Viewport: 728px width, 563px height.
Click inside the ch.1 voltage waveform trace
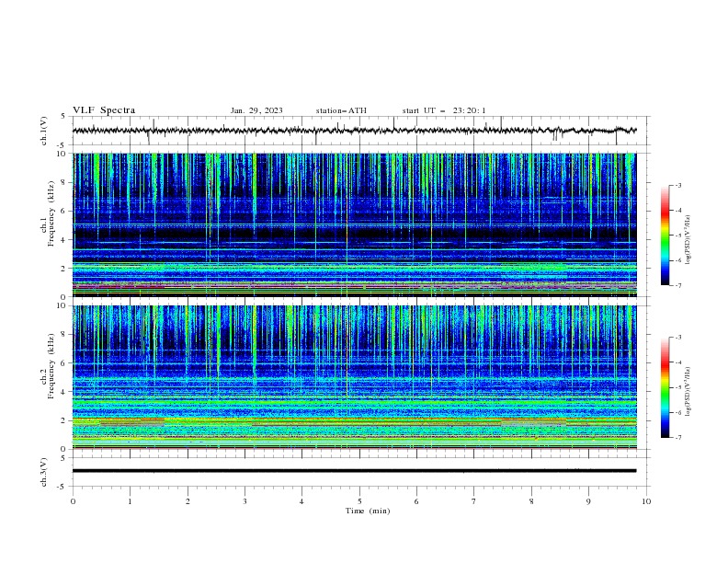click(354, 131)
